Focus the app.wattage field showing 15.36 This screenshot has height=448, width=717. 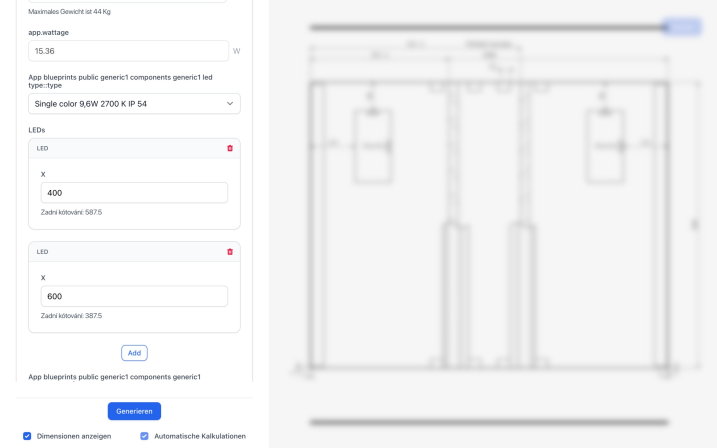click(128, 51)
